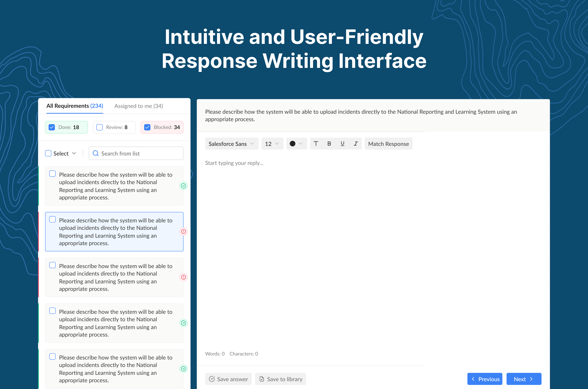This screenshot has width=588, height=389.
Task: Click red blocked alert icon on selected requirement
Action: point(183,231)
